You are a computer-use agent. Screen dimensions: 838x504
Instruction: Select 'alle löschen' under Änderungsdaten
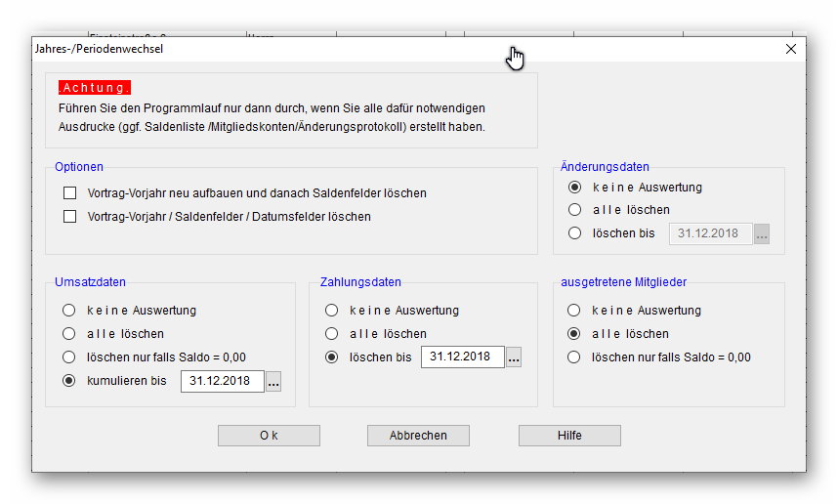(x=575, y=210)
